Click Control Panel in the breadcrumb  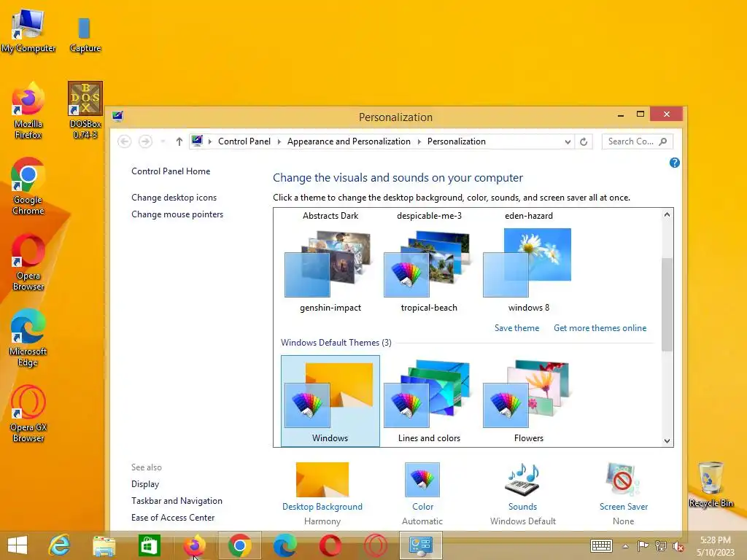[x=244, y=141]
